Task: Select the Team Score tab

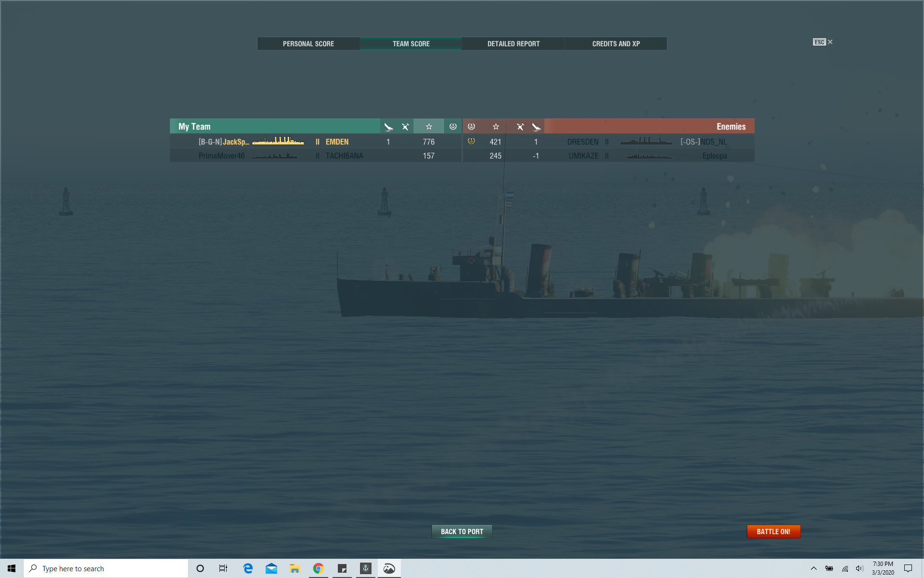Action: tap(411, 44)
